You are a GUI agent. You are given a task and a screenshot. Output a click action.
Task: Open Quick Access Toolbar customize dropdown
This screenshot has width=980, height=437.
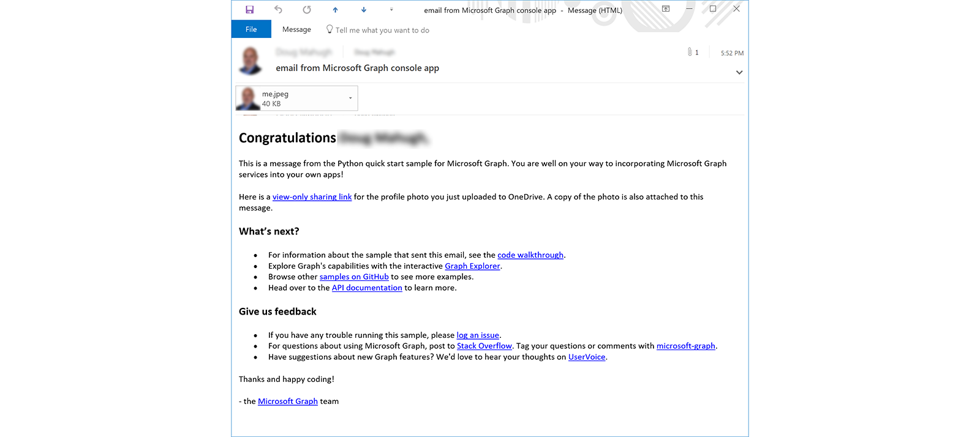pos(391,10)
